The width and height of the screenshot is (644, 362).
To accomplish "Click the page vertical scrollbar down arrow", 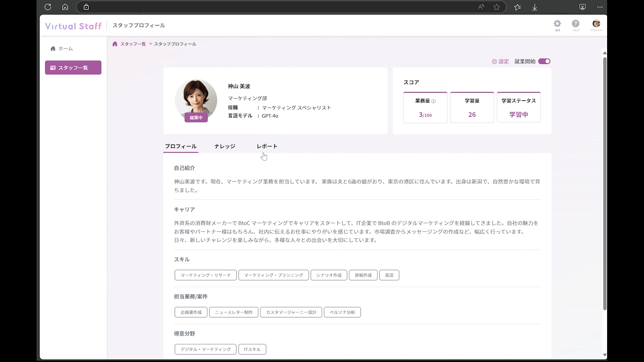I will pyautogui.click(x=605, y=355).
